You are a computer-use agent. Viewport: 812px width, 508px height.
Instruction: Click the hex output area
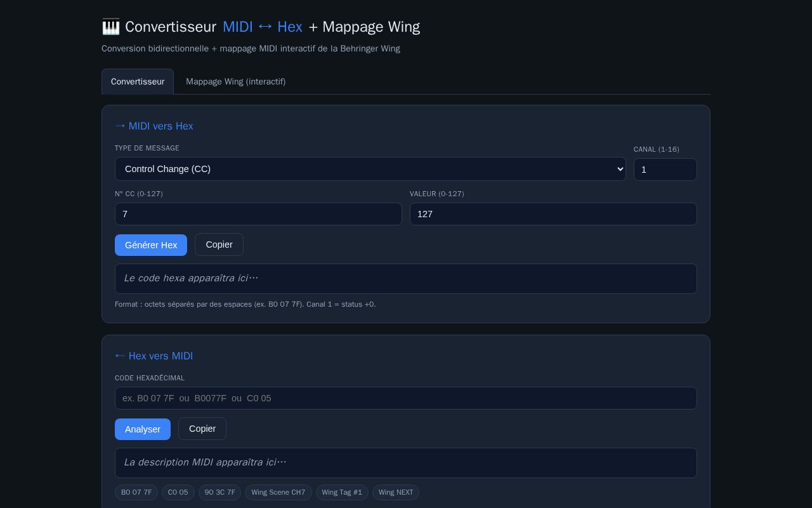tap(406, 279)
